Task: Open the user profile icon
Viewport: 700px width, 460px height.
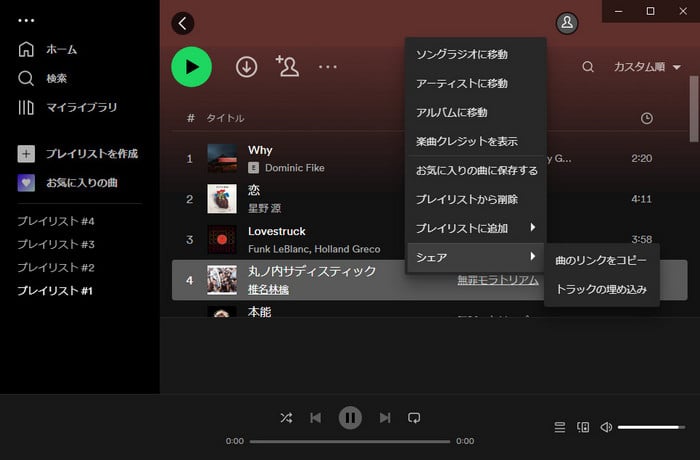Action: point(567,22)
